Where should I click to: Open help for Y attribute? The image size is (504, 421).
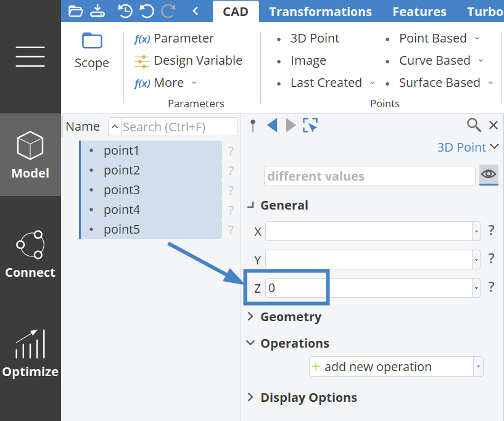(x=491, y=258)
